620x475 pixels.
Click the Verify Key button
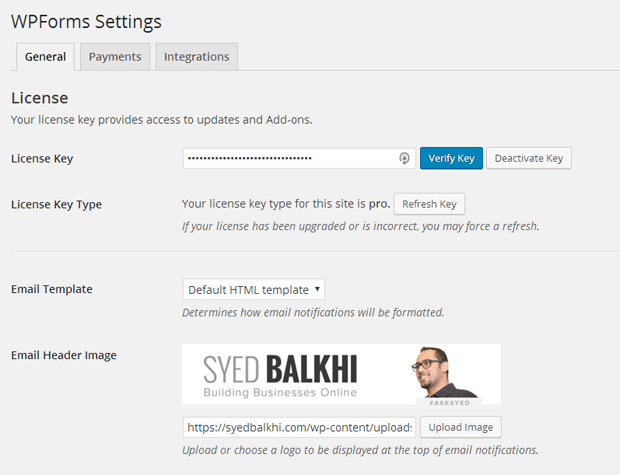(x=451, y=158)
